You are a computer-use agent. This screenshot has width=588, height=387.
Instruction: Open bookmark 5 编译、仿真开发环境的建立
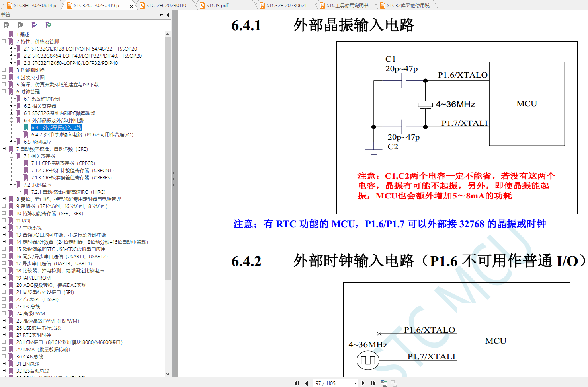point(57,84)
